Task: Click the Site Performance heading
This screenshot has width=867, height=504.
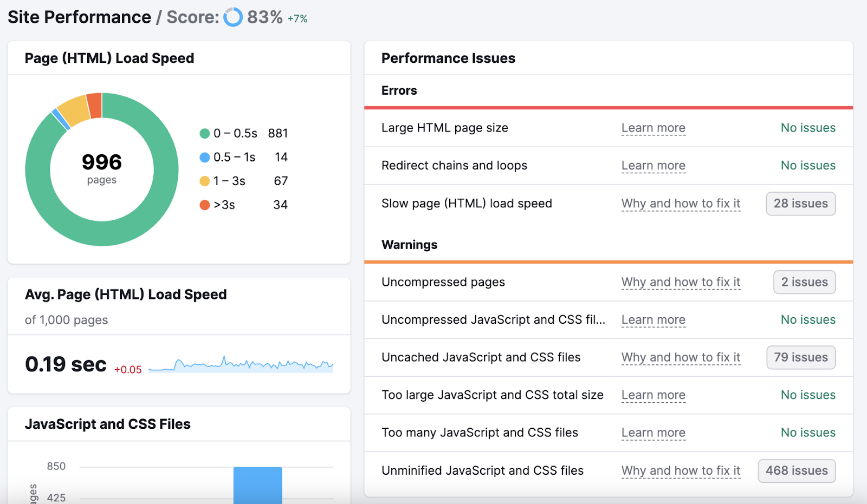Action: (80, 17)
